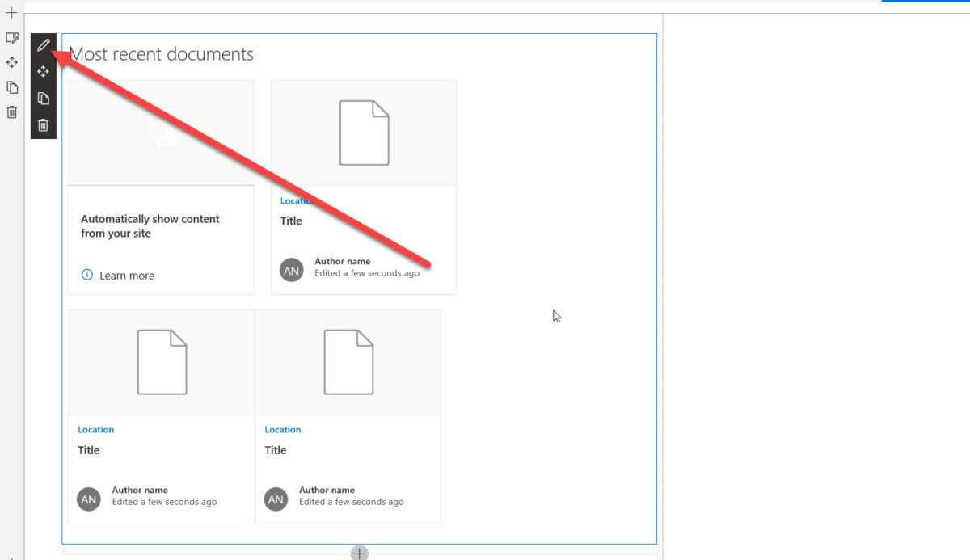This screenshot has height=560, width=970.
Task: Edit the Most recent documents title
Action: [x=162, y=54]
